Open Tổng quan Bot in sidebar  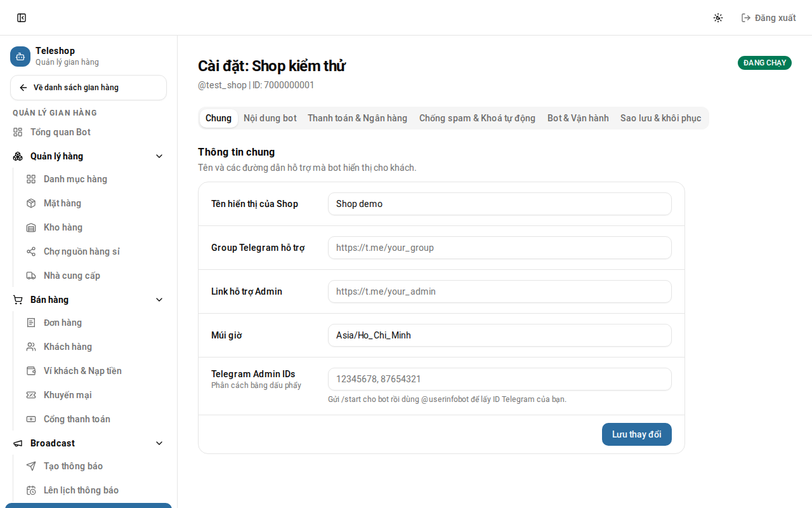[88, 132]
